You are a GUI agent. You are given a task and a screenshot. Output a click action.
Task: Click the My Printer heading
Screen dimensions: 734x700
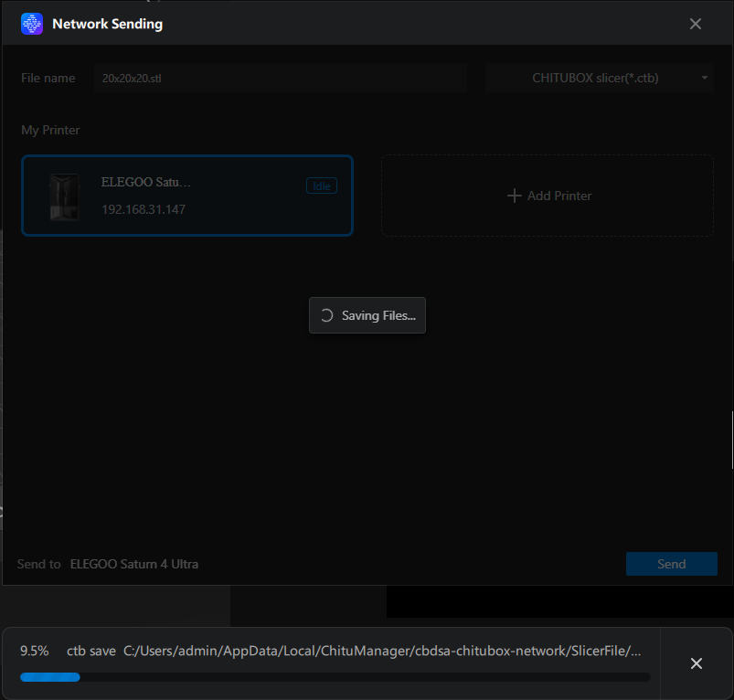tap(50, 130)
